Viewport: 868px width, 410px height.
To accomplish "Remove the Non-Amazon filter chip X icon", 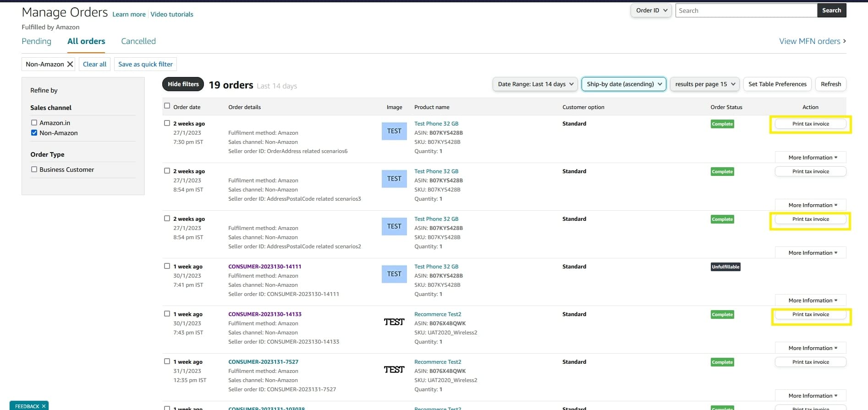I will 70,64.
